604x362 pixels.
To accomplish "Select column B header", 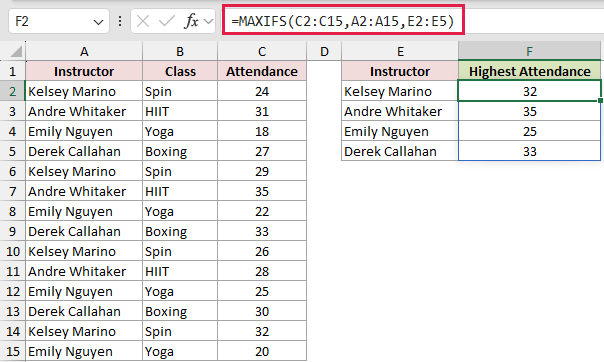I will click(180, 51).
